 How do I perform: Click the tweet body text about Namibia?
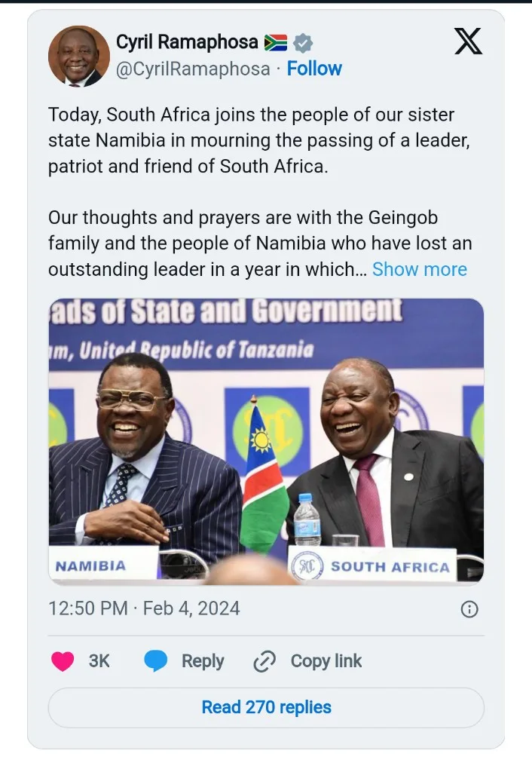point(258,140)
